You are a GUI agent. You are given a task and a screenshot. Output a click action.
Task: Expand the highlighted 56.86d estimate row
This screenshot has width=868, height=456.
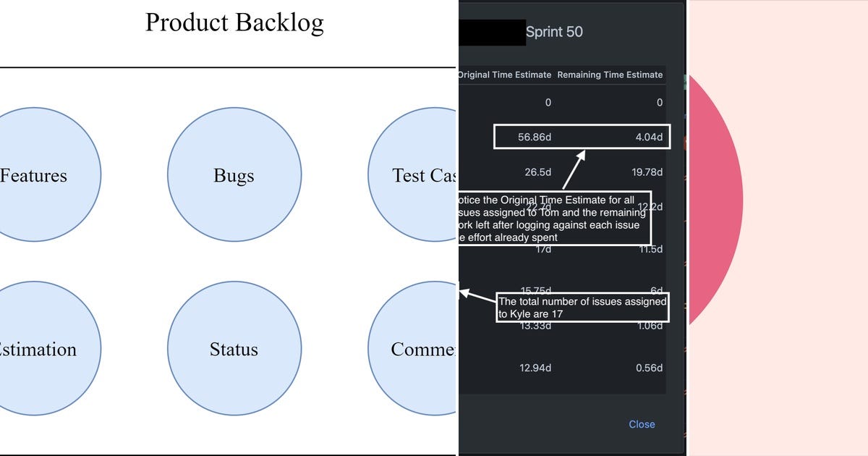[581, 137]
